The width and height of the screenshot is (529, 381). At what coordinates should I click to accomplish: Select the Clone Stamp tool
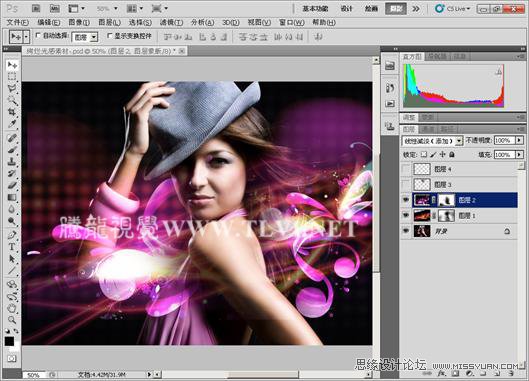coord(12,162)
